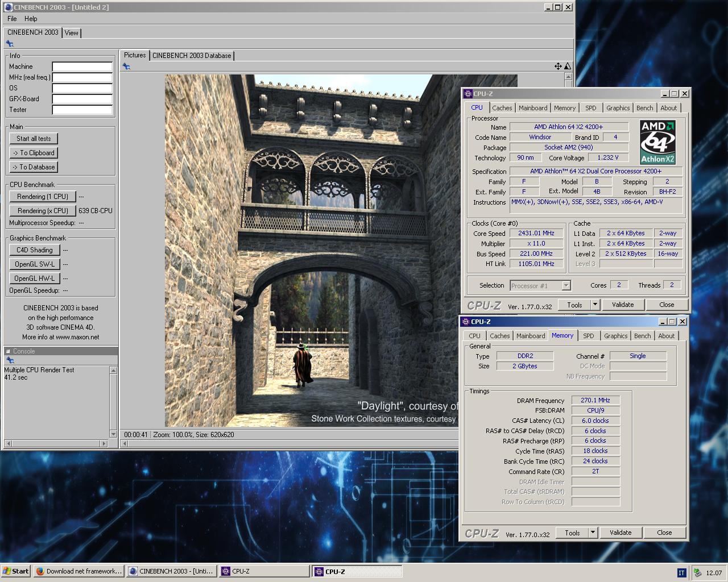
Task: Click Start all tests button
Action: [x=34, y=139]
